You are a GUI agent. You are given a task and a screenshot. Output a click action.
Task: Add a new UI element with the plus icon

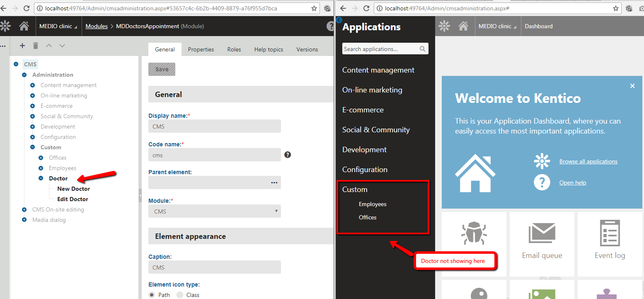[x=22, y=46]
